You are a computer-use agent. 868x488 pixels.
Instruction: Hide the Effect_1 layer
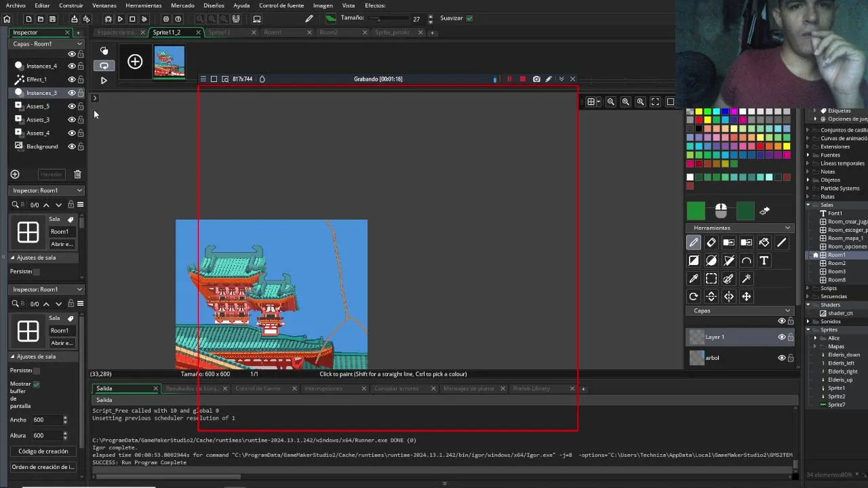[72, 79]
